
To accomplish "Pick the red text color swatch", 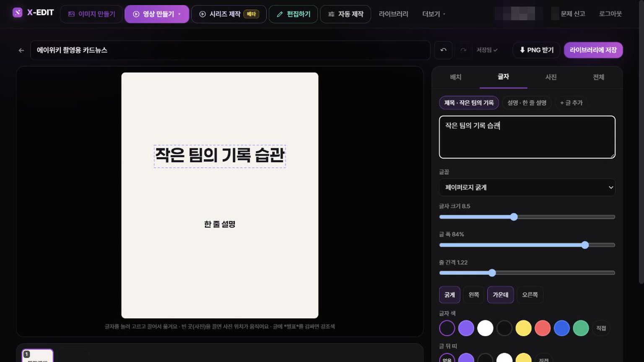I will tap(543, 328).
